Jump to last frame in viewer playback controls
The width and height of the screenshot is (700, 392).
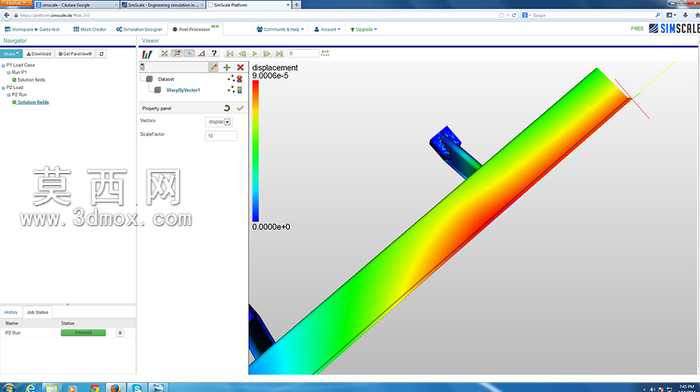279,54
